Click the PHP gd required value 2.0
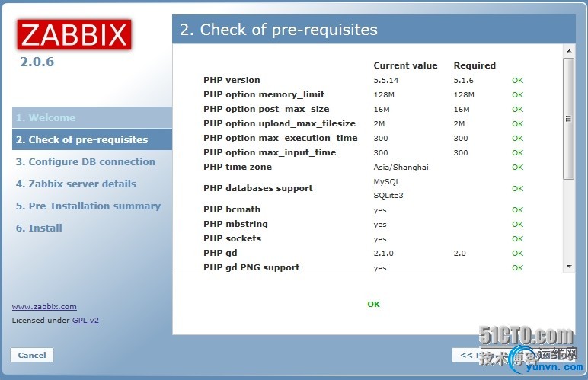This screenshot has width=588, height=380. point(459,254)
